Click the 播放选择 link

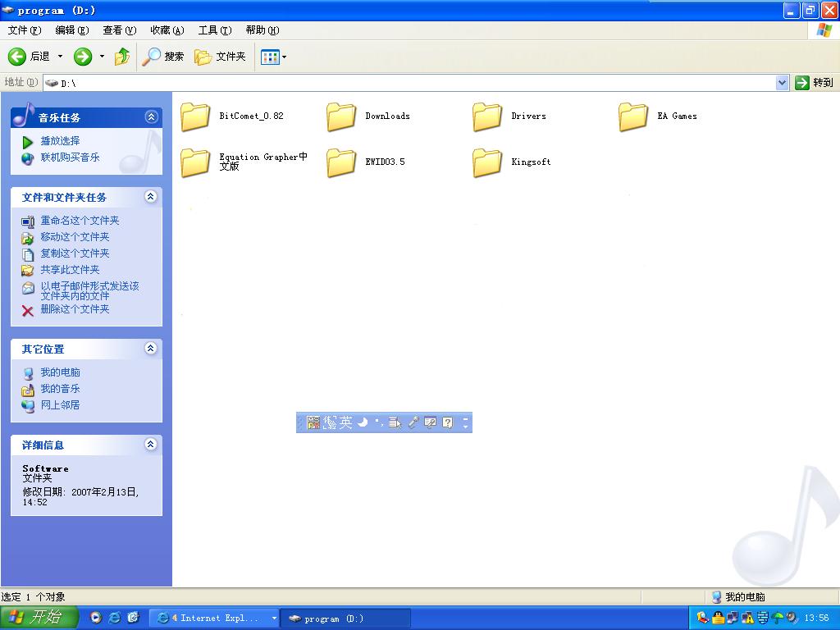60,141
